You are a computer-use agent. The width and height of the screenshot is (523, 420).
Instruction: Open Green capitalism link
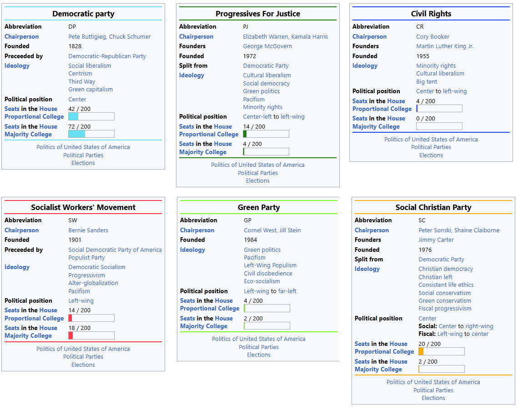point(91,90)
